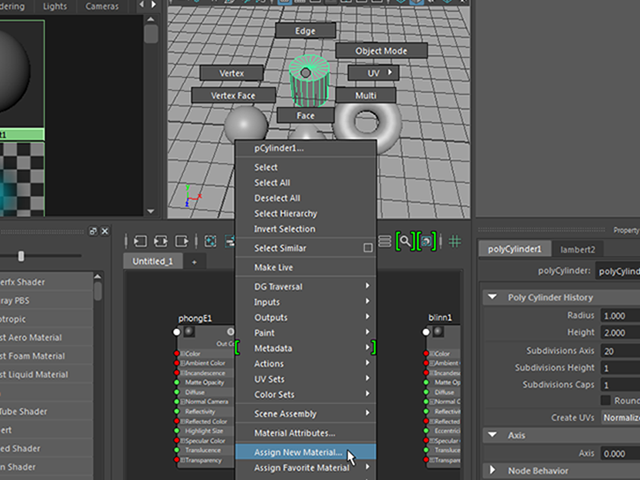Open the Assign Favorite Material submenu
The height and width of the screenshot is (480, 640).
point(305,468)
